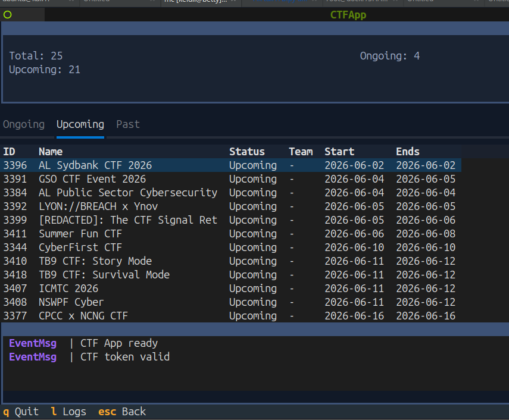Click event ID 3408
Viewport: 509px width, 420px height.
(x=15, y=302)
